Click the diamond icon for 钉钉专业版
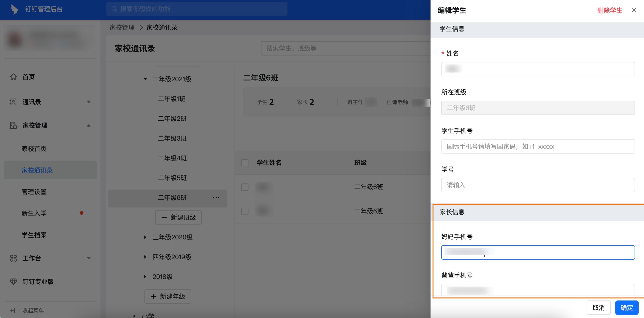The height and width of the screenshot is (318, 644). tap(13, 281)
